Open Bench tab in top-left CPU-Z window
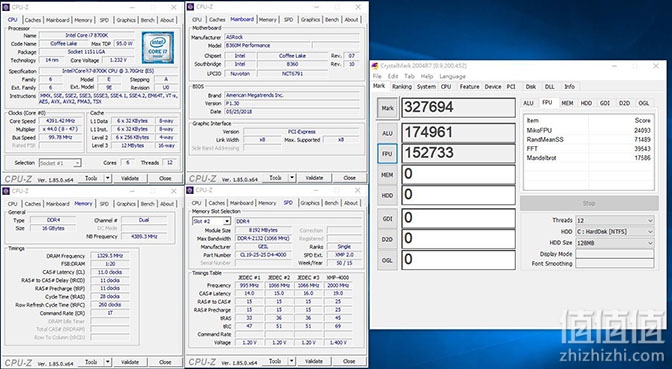 (147, 20)
